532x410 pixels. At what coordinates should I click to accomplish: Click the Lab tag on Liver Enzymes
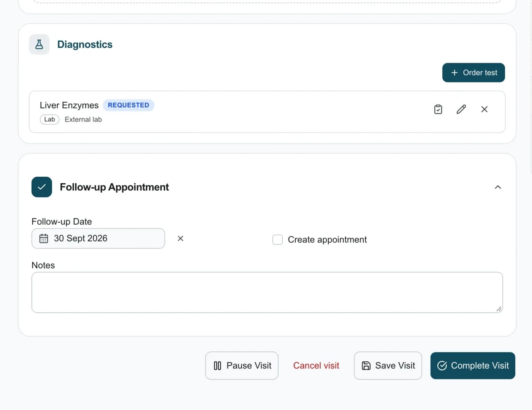[x=50, y=119]
